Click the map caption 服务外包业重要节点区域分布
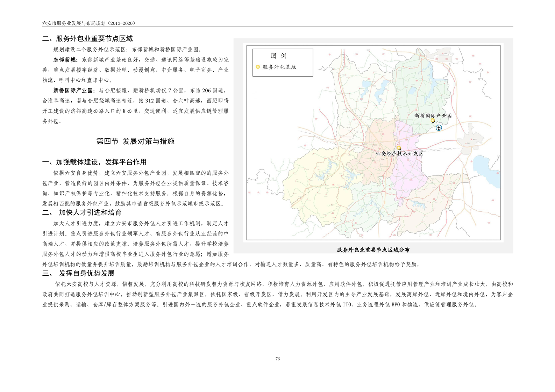555x392 pixels. click(373, 250)
